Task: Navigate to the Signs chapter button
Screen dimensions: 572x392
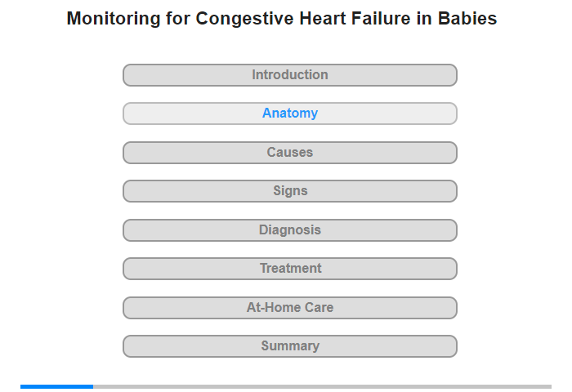Action: [x=290, y=191]
